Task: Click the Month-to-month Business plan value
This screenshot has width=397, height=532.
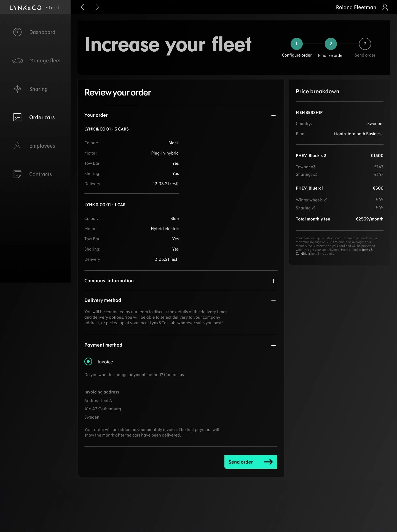Action: click(358, 134)
